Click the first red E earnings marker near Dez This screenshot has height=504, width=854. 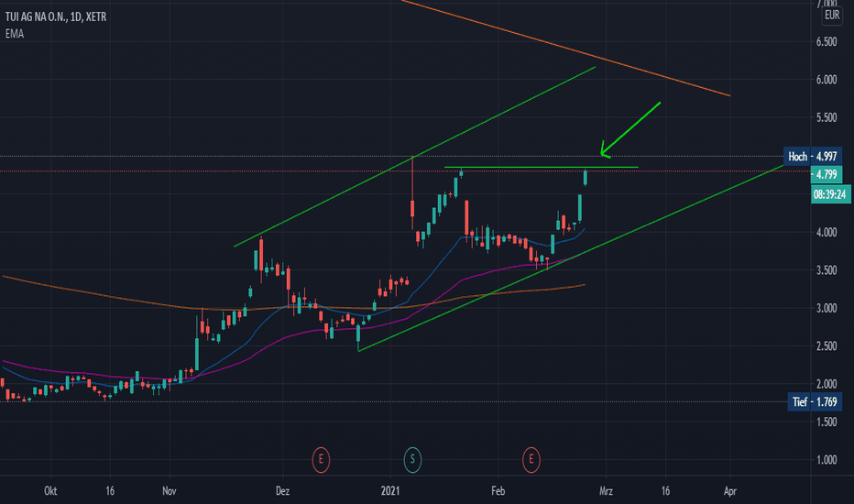click(x=321, y=460)
